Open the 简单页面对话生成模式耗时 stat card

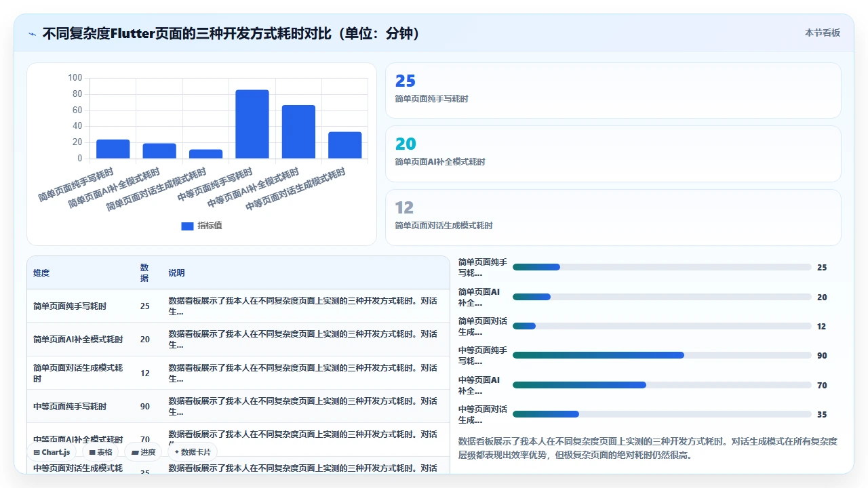pyautogui.click(x=613, y=217)
